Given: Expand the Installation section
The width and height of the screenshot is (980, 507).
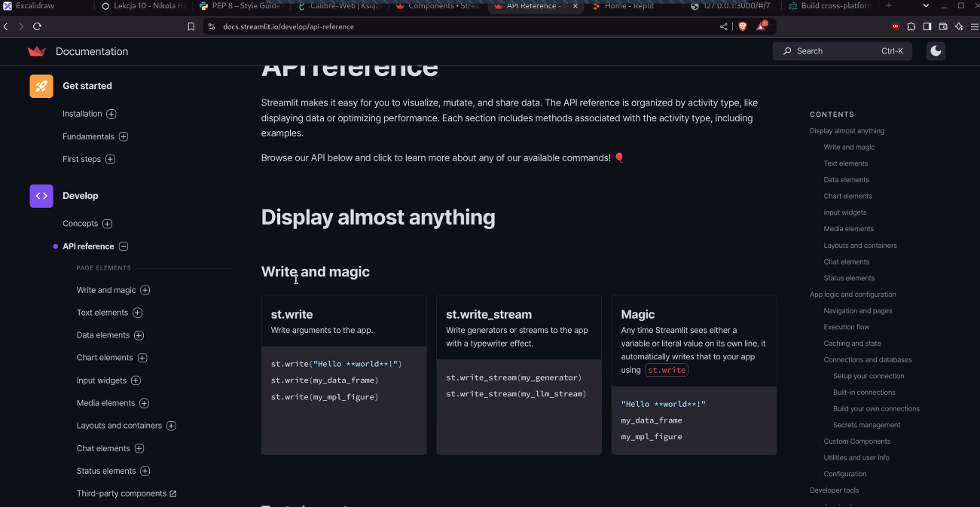Looking at the screenshot, I should coord(111,114).
